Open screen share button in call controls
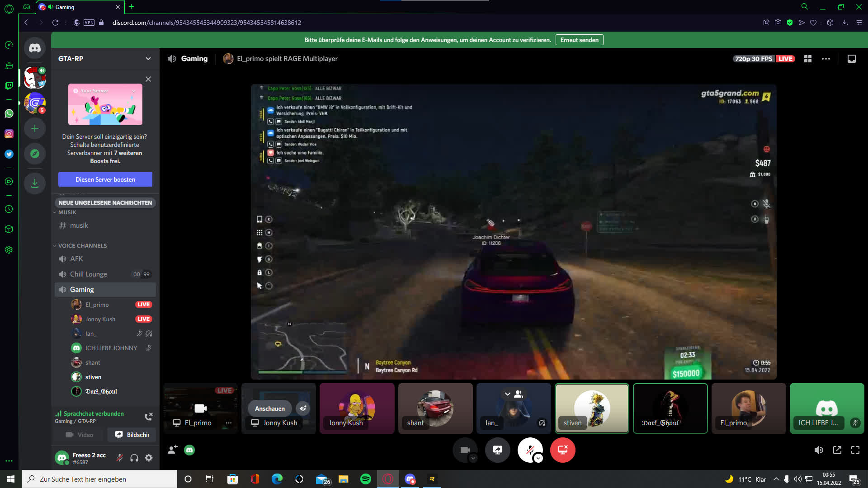Image resolution: width=868 pixels, height=488 pixels. (497, 450)
